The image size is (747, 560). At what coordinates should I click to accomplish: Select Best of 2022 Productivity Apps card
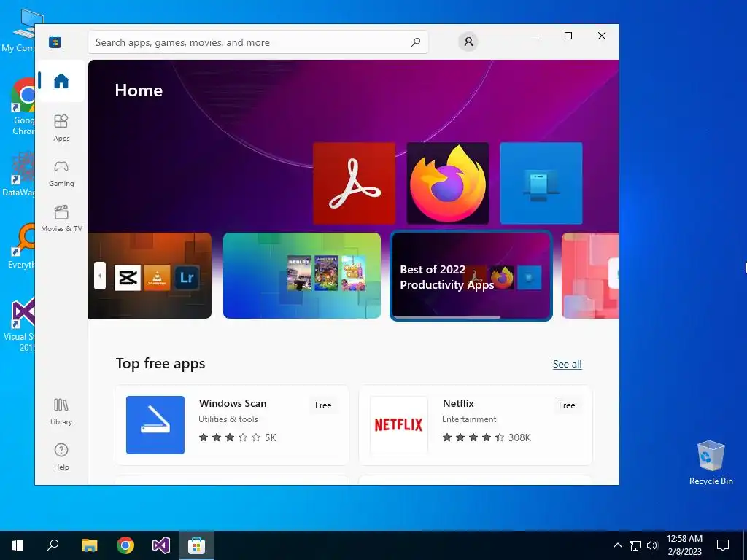click(471, 275)
